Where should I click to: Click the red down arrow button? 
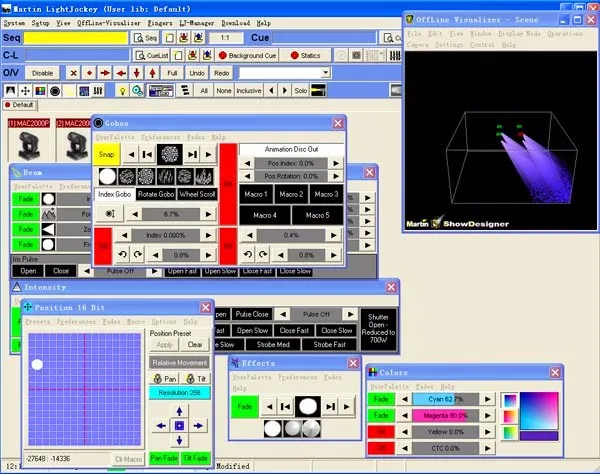pos(137,73)
